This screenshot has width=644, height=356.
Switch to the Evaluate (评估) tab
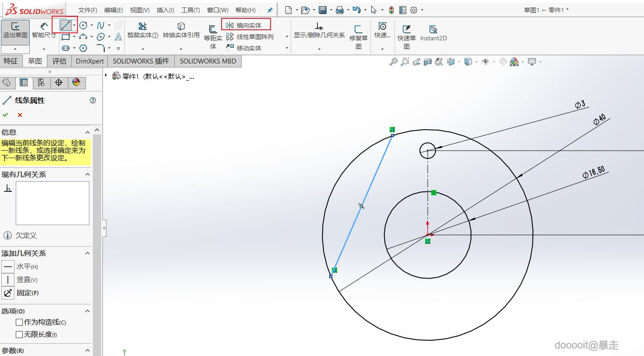coord(59,61)
